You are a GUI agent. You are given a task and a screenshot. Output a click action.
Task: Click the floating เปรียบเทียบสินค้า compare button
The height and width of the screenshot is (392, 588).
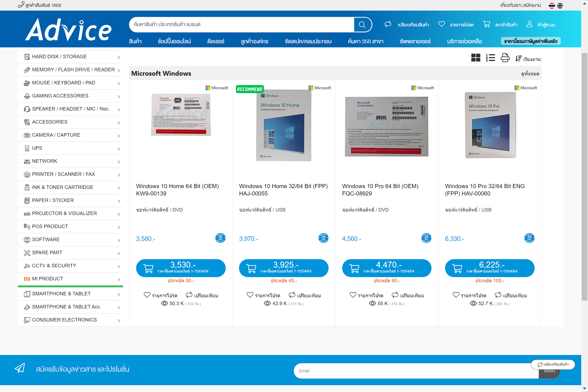pyautogui.click(x=553, y=365)
